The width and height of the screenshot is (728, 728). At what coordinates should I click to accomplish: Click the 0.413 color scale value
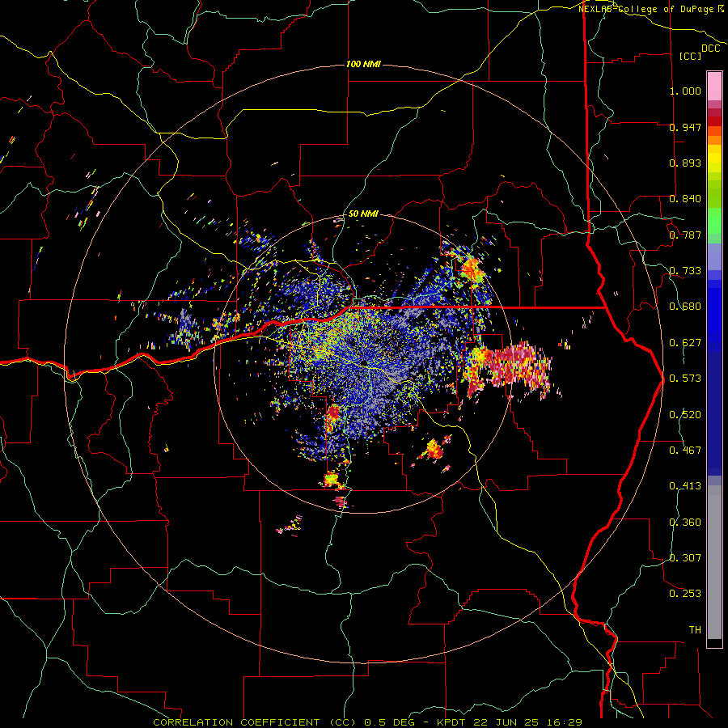(685, 486)
